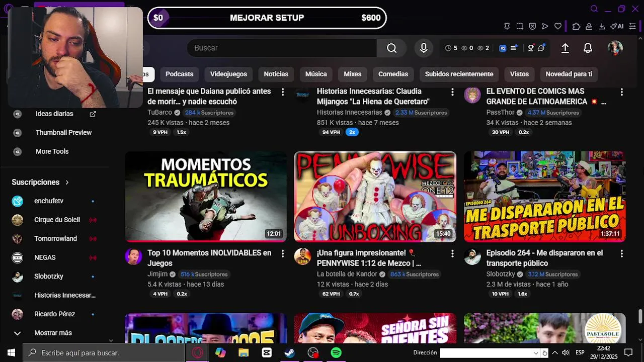Image resolution: width=644 pixels, height=362 pixels.
Task: Click the browser tab search magnifier
Action: pyautogui.click(x=594, y=9)
